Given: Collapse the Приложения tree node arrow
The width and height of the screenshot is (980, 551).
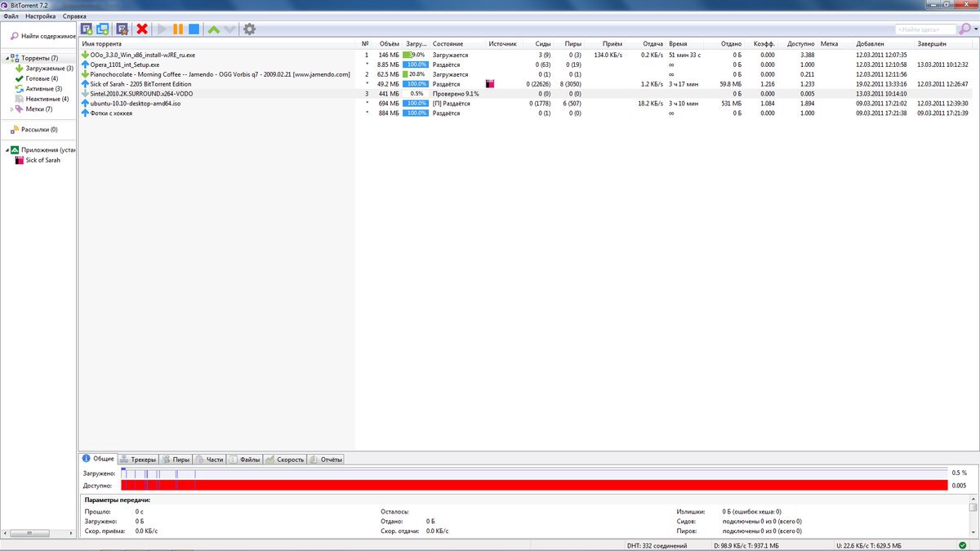Looking at the screenshot, I should (7, 150).
